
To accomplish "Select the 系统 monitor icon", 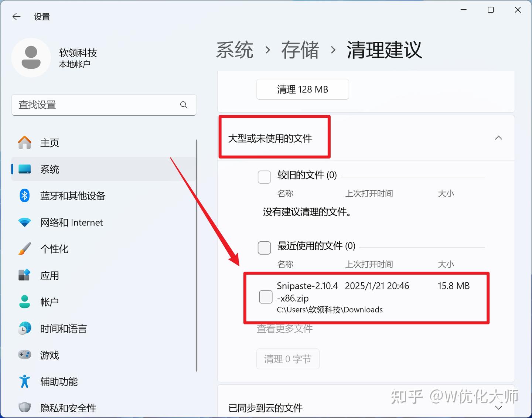I will (x=25, y=169).
